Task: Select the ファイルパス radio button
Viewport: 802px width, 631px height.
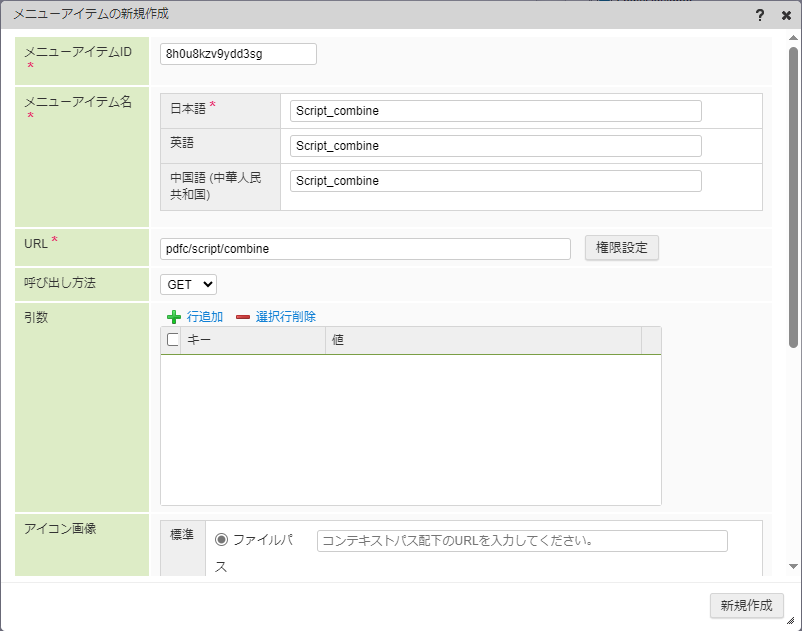Action: [x=222, y=540]
